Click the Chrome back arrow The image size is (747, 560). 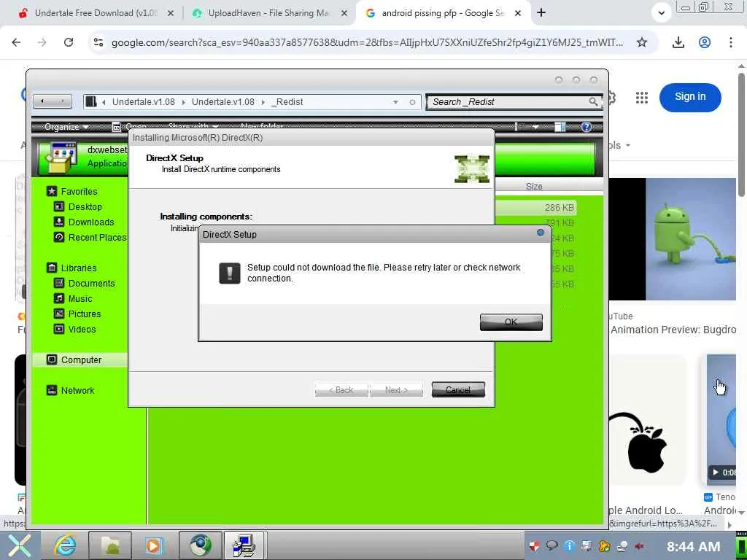[x=16, y=42]
